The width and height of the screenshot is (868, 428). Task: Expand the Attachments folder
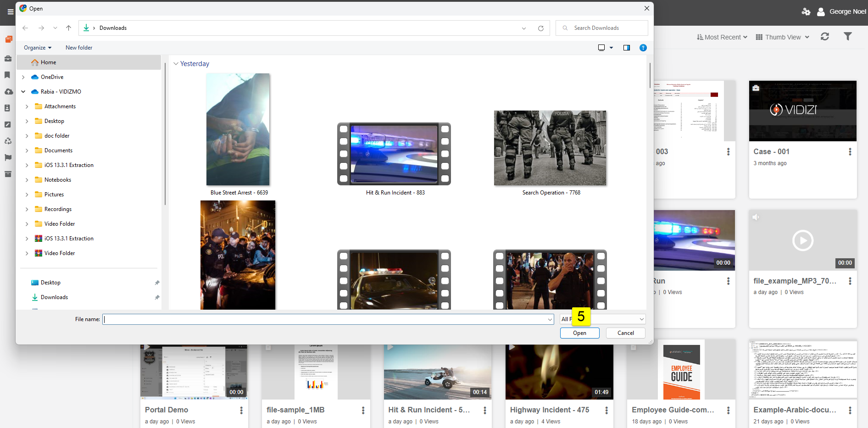pos(27,106)
